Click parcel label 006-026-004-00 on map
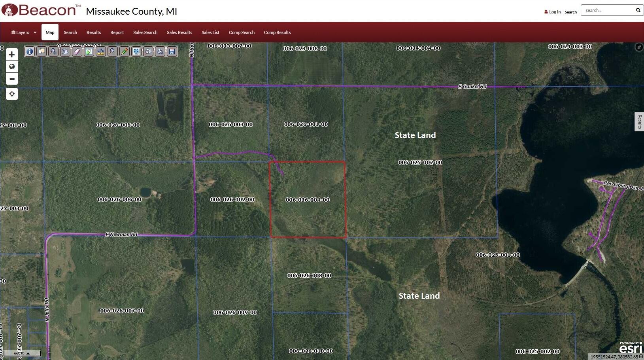The width and height of the screenshot is (644, 360). coord(308,200)
